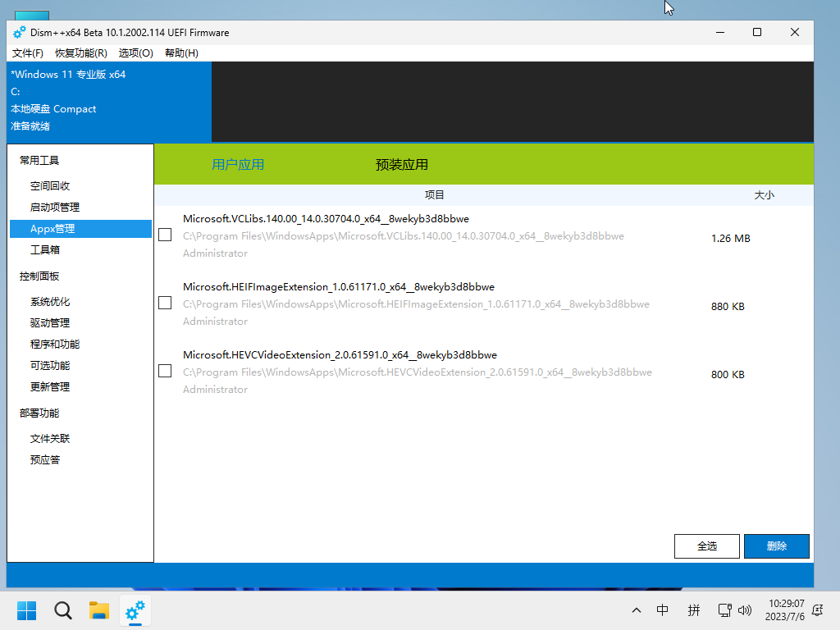Click the 部署功能 group header
The height and width of the screenshot is (630, 840).
coord(39,413)
